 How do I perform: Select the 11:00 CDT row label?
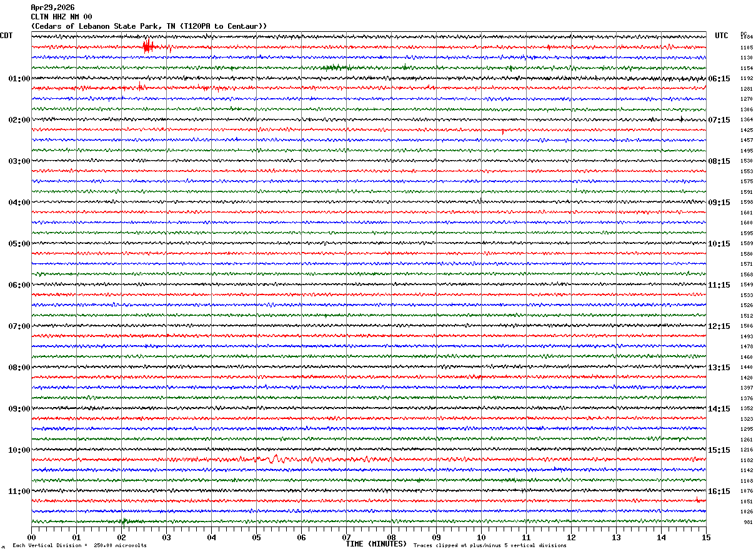coord(19,491)
